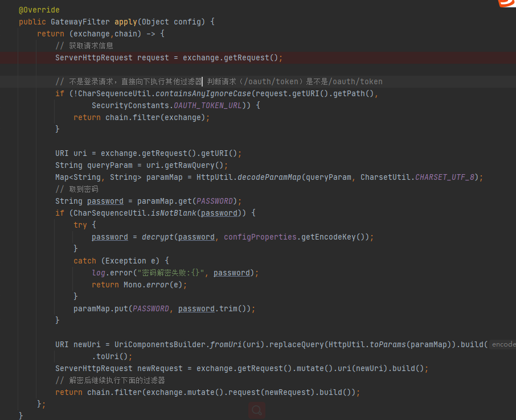Click the CHARSET_UTF_8 constant
This screenshot has width=516, height=420.
click(x=445, y=177)
